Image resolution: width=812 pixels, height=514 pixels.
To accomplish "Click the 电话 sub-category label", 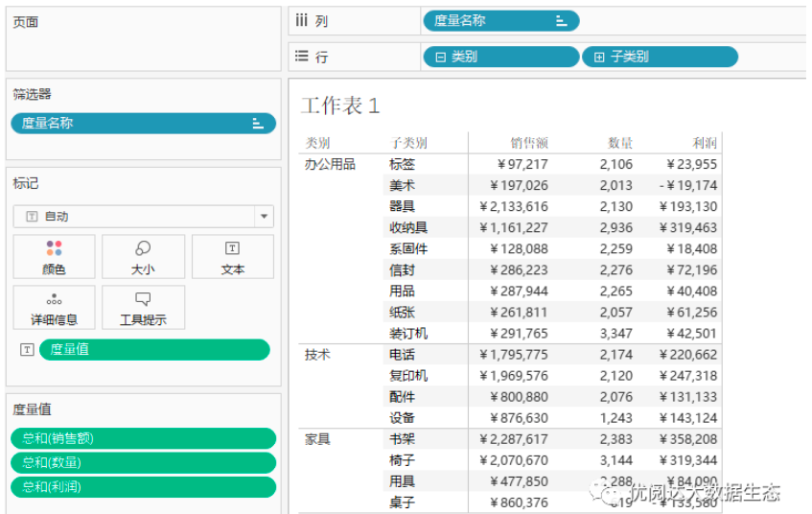I will (x=402, y=355).
